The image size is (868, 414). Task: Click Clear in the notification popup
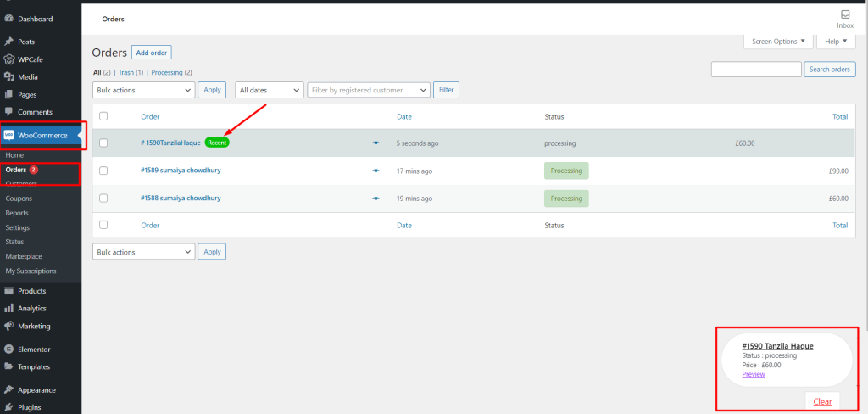822,401
